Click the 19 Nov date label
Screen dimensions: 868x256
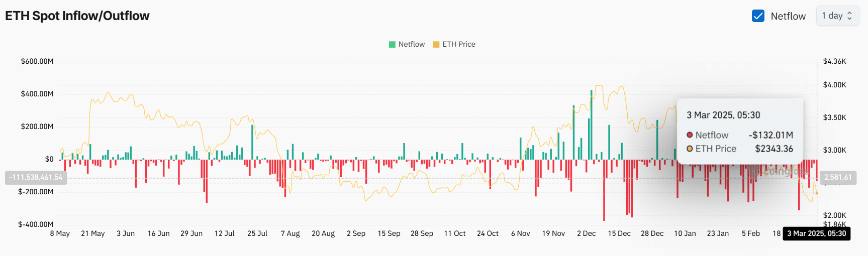click(553, 233)
